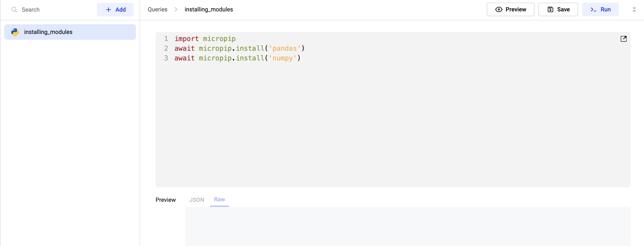Place cursor on the import micropip line

[x=205, y=39]
